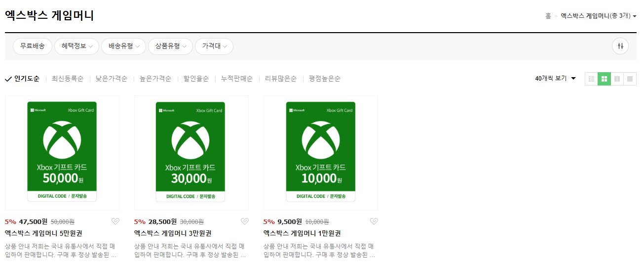Expand the 배송유형 filter dropdown
This screenshot has height=265, width=644.
tap(123, 46)
